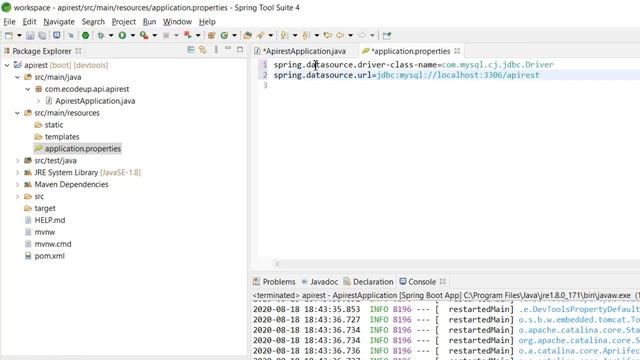Open the Project menu

click(124, 22)
